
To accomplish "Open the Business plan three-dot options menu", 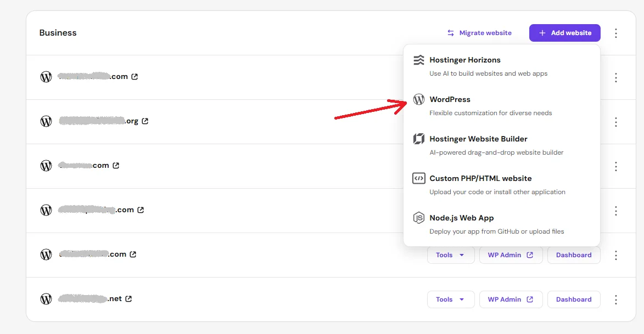I will pos(616,33).
